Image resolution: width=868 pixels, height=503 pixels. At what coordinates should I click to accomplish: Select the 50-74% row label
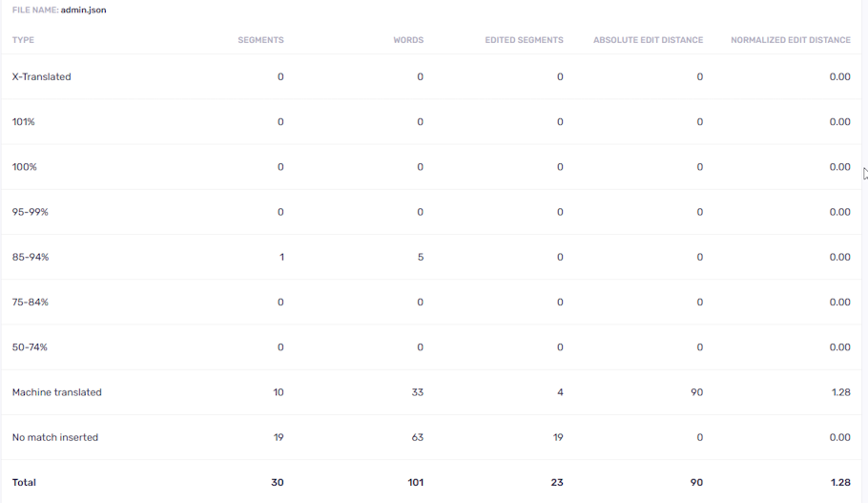point(30,347)
